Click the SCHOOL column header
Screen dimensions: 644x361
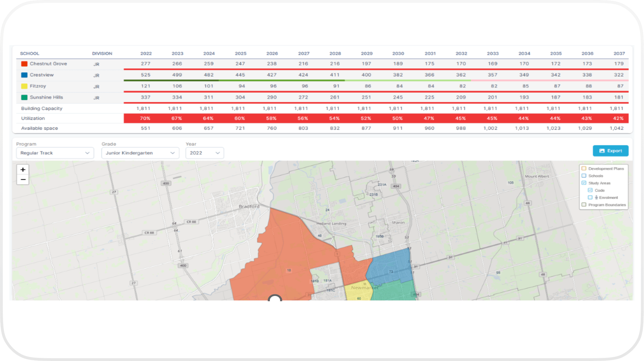(x=30, y=53)
